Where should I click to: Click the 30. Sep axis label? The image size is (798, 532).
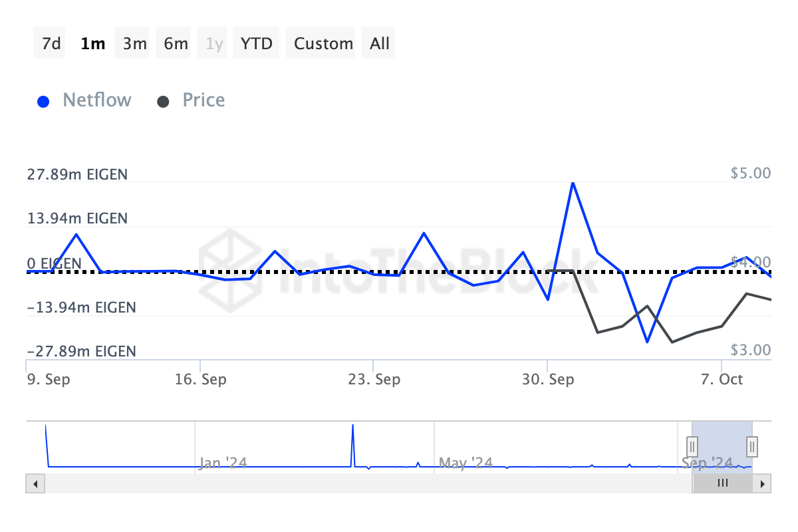tap(548, 379)
